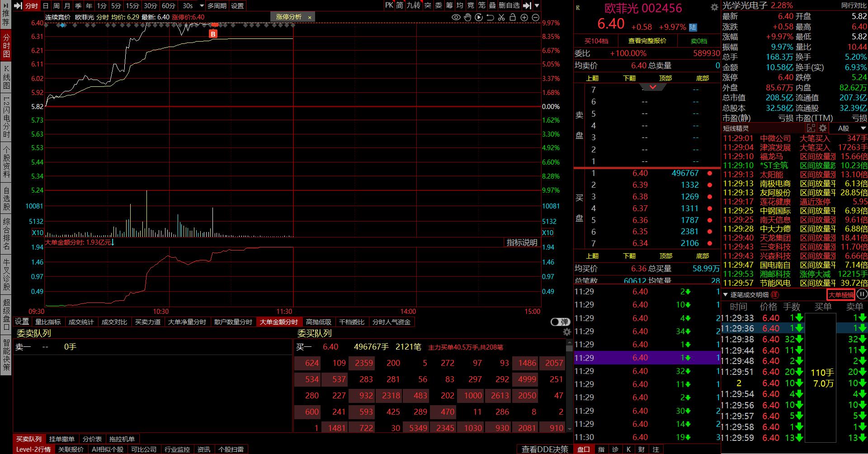Image resolution: width=868 pixels, height=454 pixels.
Task: Open the toolbar overflow dropdown arrow at top right
Action: click(537, 5)
